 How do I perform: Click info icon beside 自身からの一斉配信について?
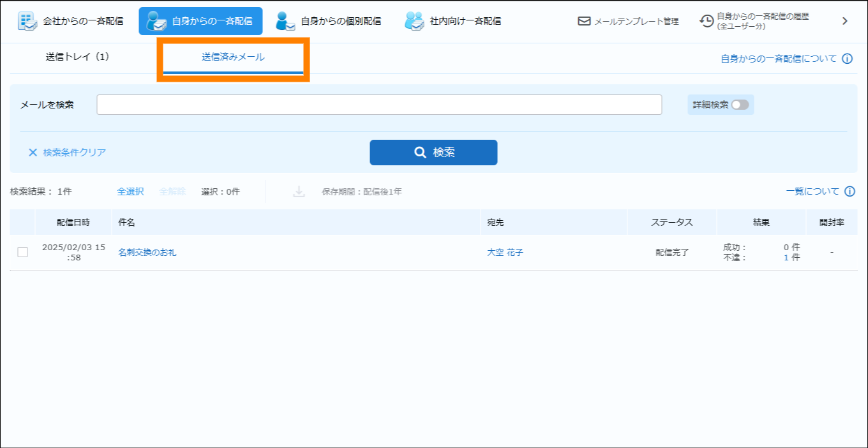point(848,59)
